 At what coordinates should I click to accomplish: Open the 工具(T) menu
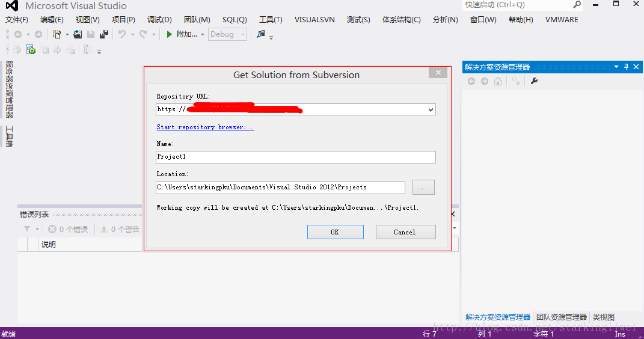[x=271, y=20]
